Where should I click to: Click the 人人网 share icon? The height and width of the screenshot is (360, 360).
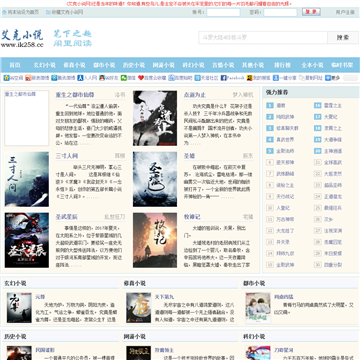[80, 78]
